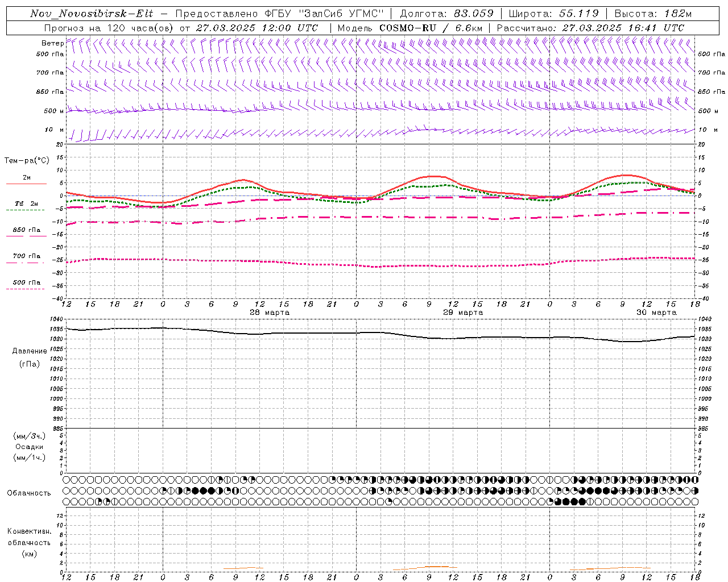
Task: Click the (гПа) unit label under Давление
Action: 30,364
